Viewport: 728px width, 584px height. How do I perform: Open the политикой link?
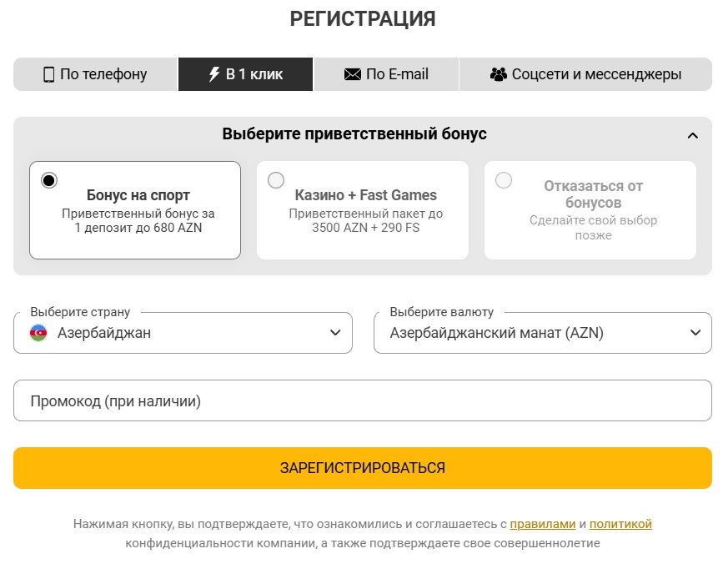pyautogui.click(x=621, y=524)
